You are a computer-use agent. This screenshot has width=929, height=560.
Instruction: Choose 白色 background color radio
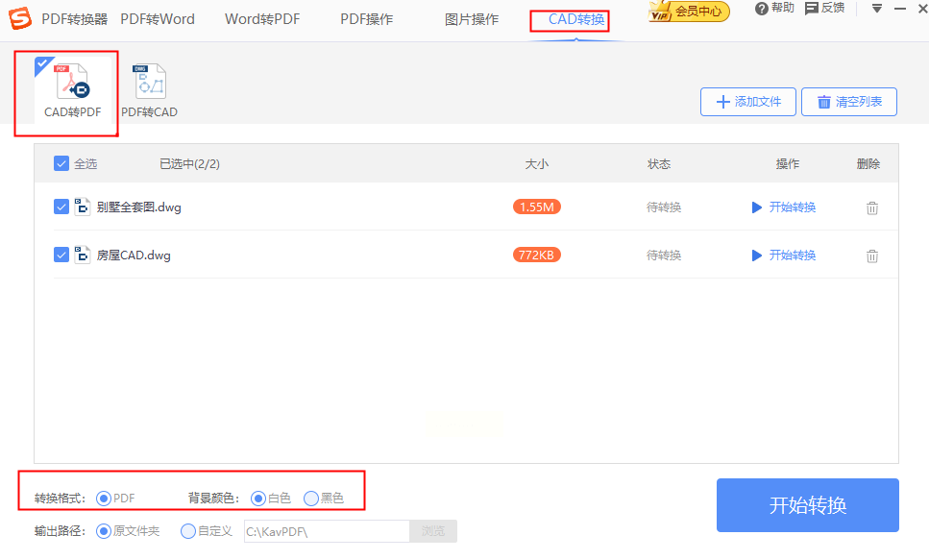(257, 499)
